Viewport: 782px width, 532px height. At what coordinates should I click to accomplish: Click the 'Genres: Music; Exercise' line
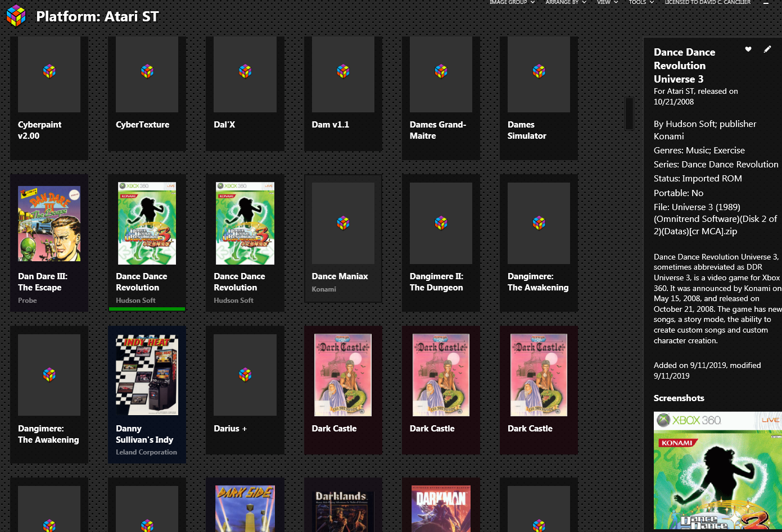699,151
